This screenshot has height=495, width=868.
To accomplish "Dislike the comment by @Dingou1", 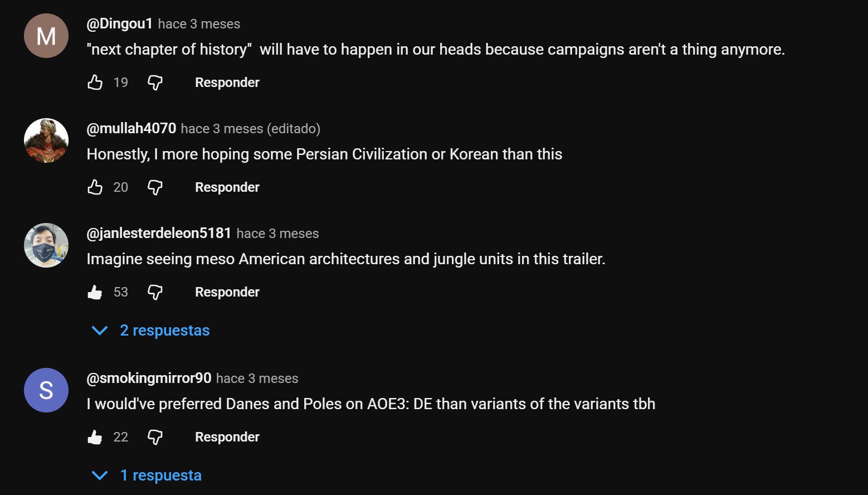I will [155, 82].
